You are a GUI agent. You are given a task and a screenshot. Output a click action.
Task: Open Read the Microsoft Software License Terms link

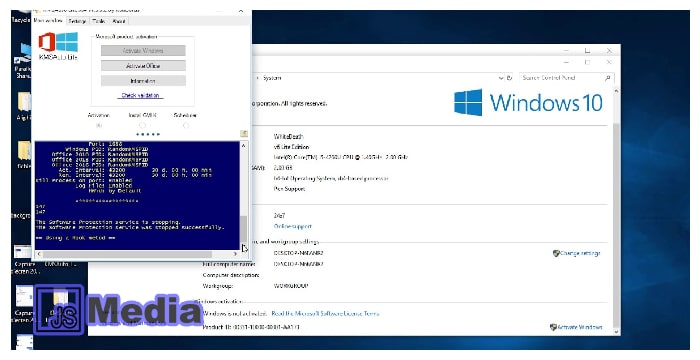325,314
